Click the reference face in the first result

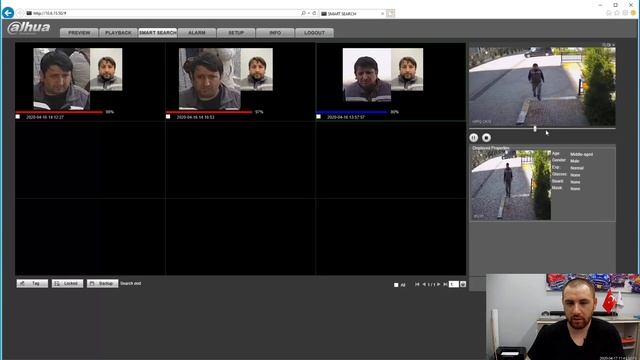pos(106,69)
